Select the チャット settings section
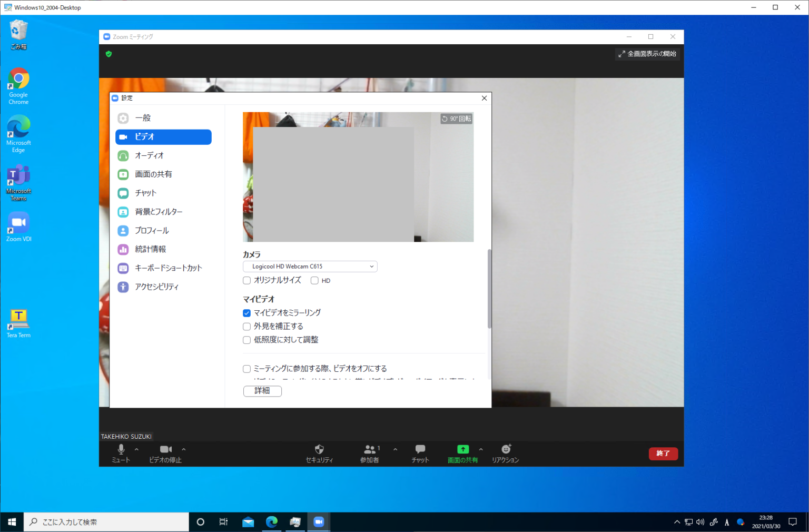Screen dimensions: 809x532 [x=145, y=193]
